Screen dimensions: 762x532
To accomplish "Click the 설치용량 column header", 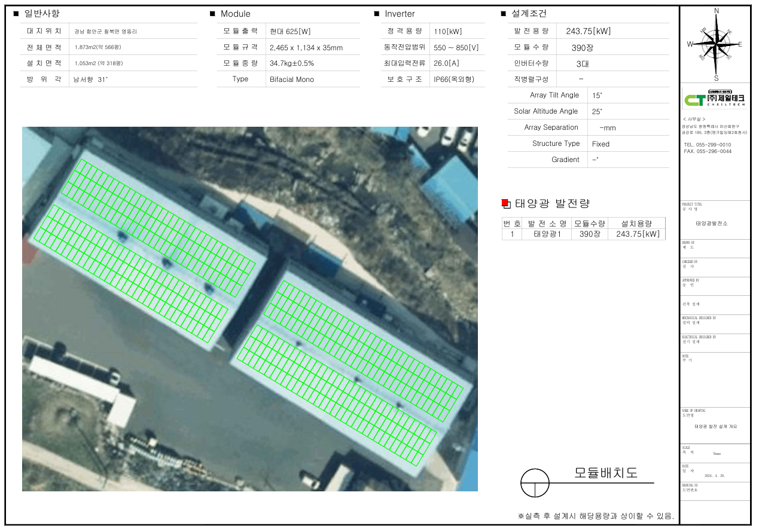I will coord(636,224).
